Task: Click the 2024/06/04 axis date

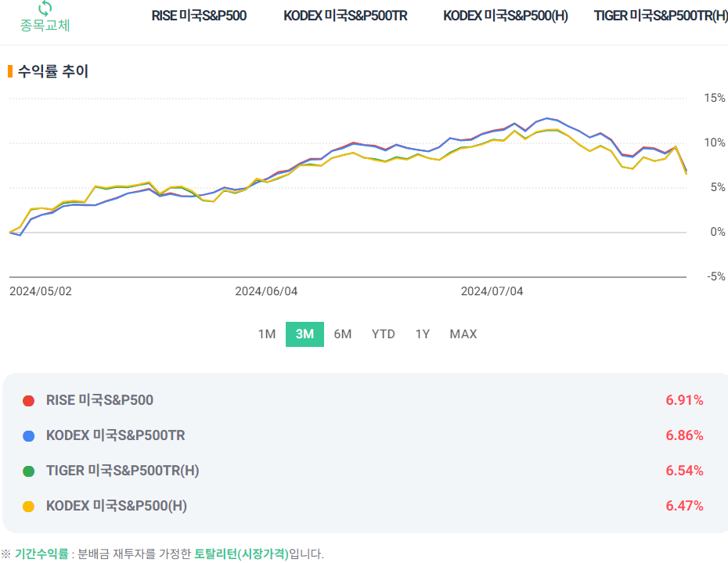Action: click(266, 291)
